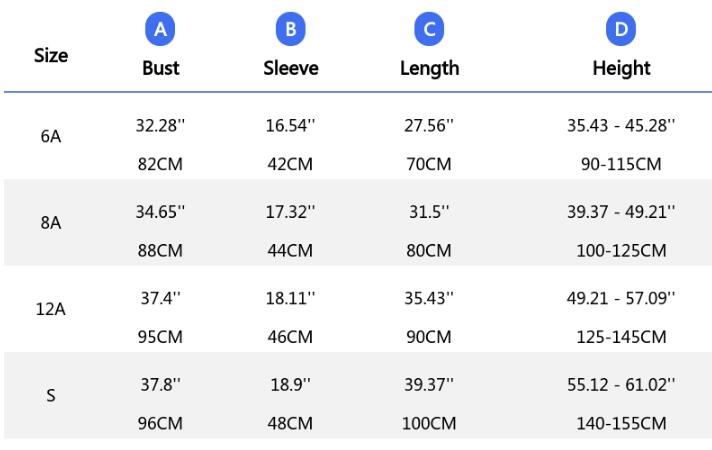Select the 12A size row label
Viewport: 712px width, 450px height.
[x=51, y=309]
